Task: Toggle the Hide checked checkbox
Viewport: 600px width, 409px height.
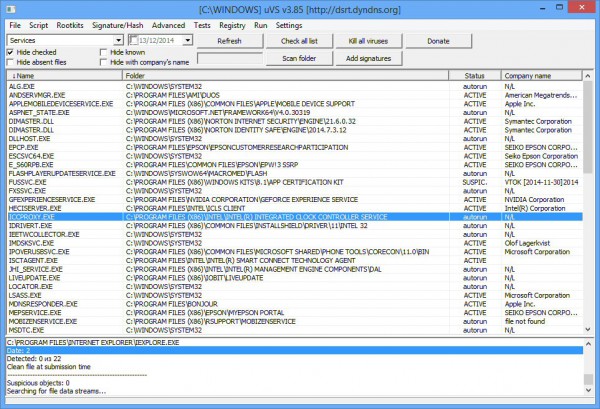Action: [x=10, y=52]
